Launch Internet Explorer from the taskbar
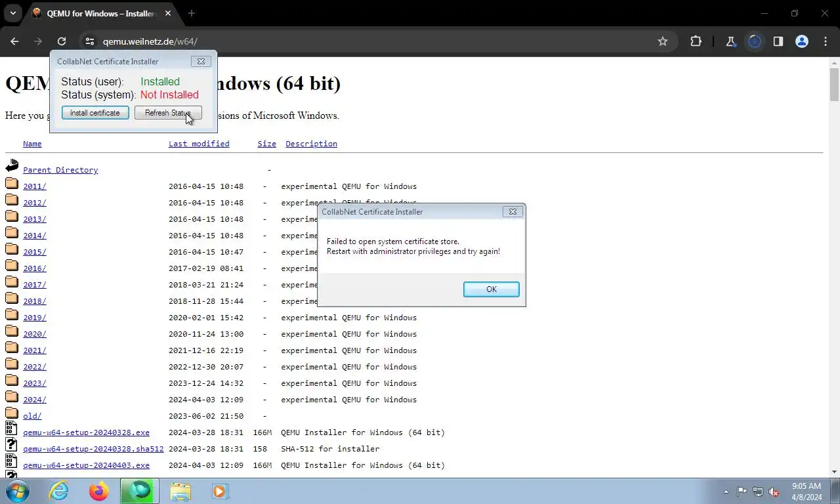Viewport: 840px width, 504px height. 59,491
